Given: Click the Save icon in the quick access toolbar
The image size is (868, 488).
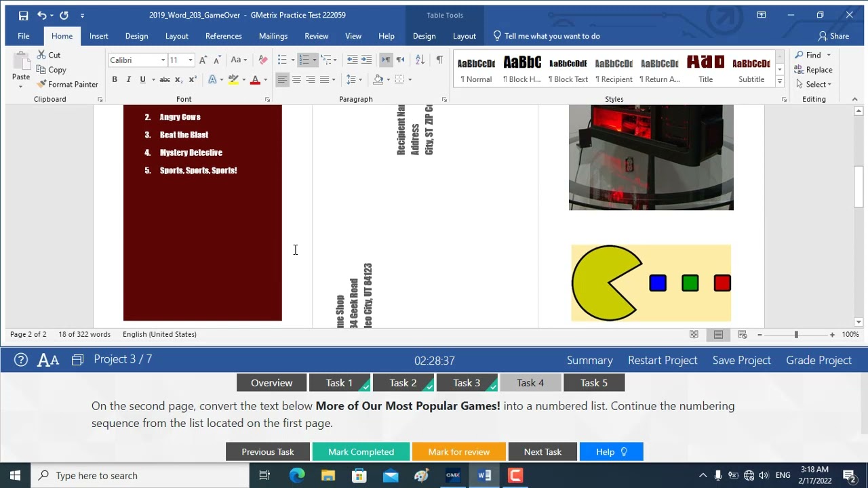Looking at the screenshot, I should pos(23,15).
